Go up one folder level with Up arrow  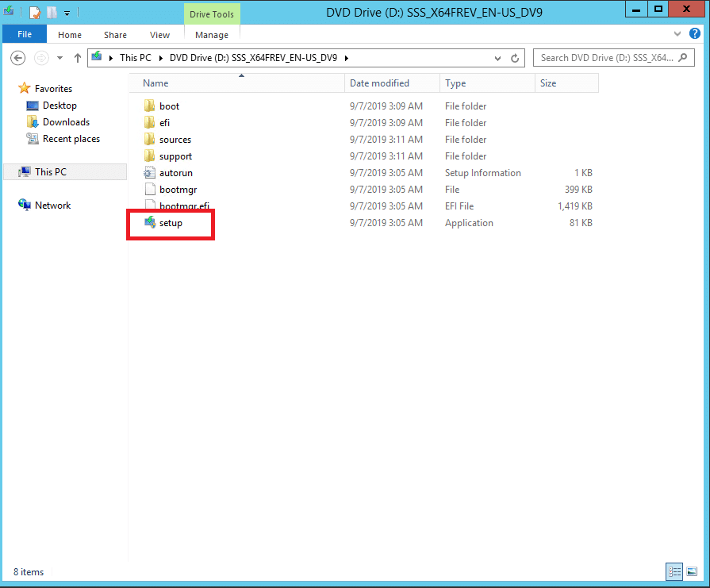pos(78,58)
